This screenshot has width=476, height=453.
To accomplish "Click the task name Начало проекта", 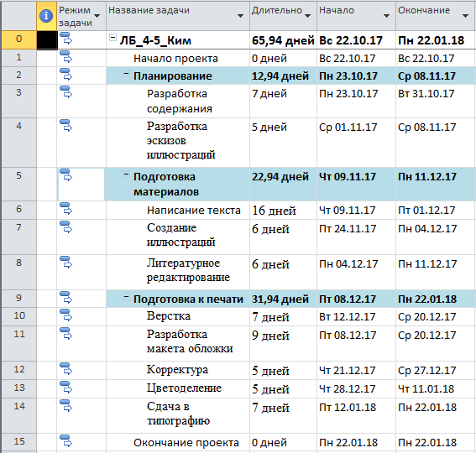I will click(x=175, y=58).
